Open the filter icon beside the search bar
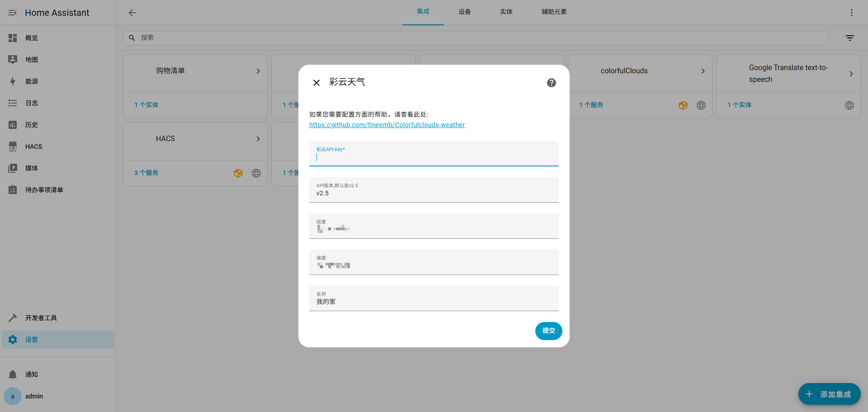This screenshot has height=412, width=868. (849, 38)
